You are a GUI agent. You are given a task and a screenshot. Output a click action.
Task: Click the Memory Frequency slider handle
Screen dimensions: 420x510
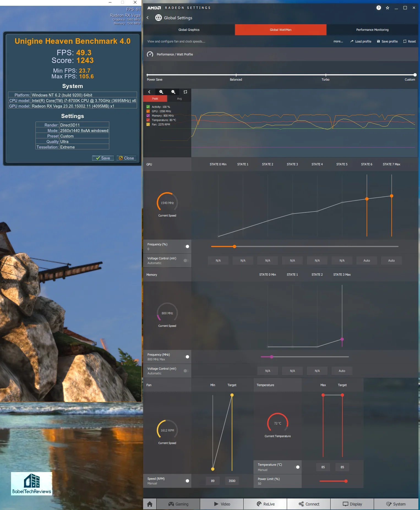pos(272,357)
